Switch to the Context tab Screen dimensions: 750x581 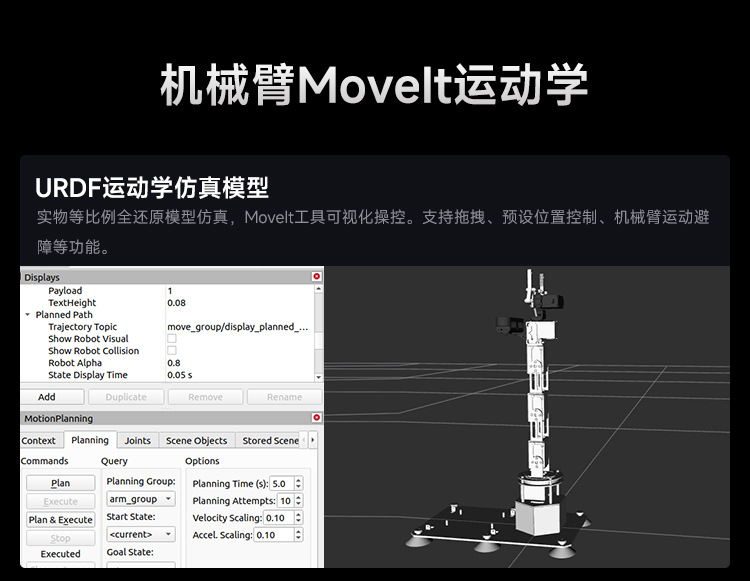point(39,441)
